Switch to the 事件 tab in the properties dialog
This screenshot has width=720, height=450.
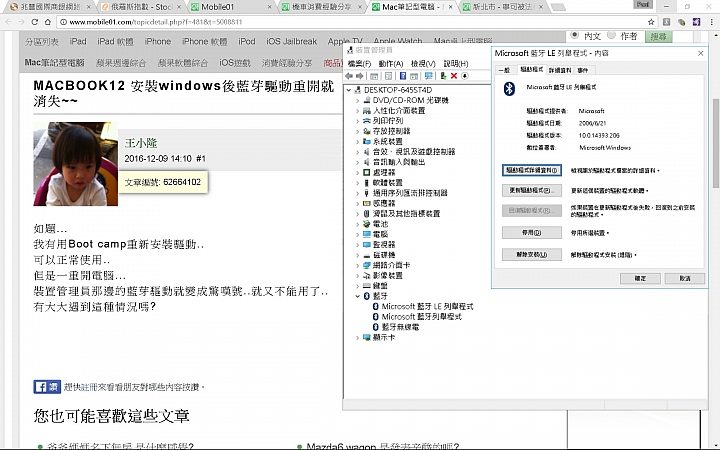pos(583,70)
